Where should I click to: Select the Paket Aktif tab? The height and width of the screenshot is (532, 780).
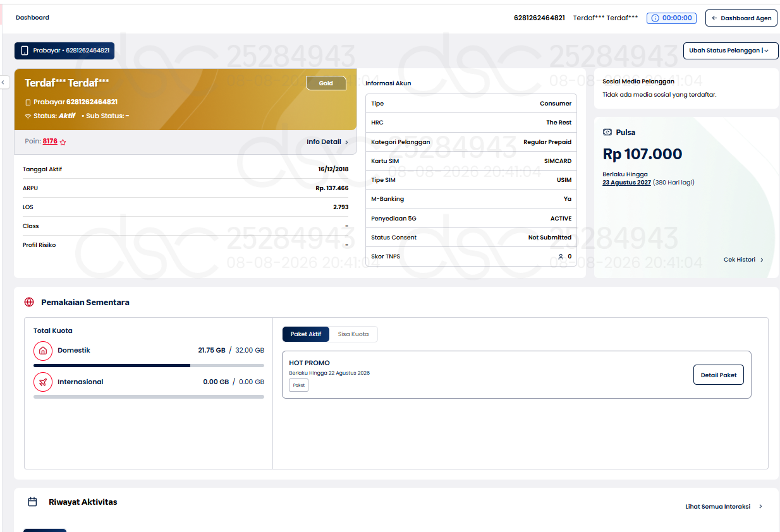306,334
